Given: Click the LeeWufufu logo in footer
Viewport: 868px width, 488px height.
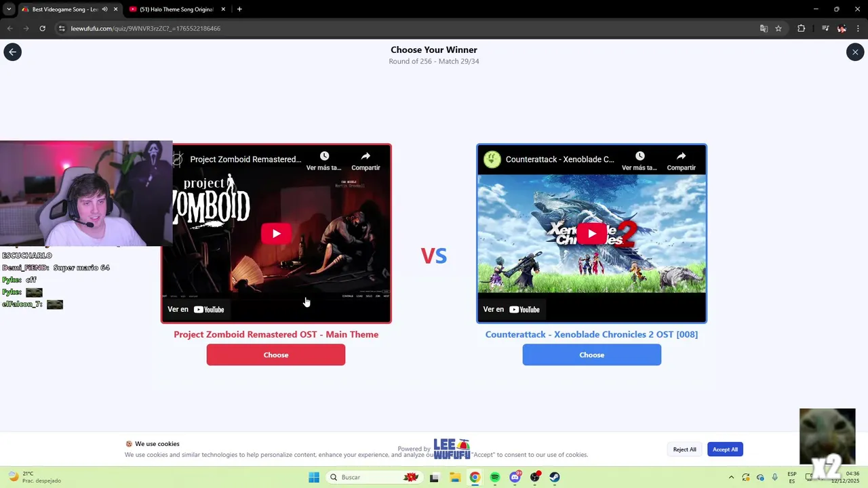Looking at the screenshot, I should click(452, 449).
